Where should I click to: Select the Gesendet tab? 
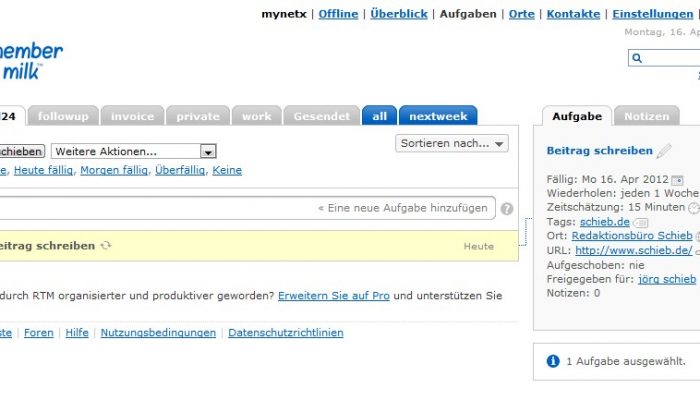(x=322, y=116)
